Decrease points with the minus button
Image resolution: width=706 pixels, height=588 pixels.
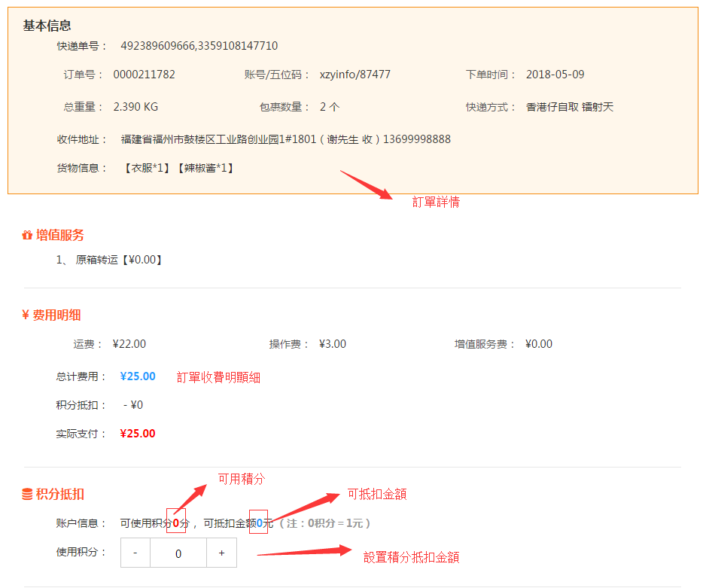click(x=135, y=553)
